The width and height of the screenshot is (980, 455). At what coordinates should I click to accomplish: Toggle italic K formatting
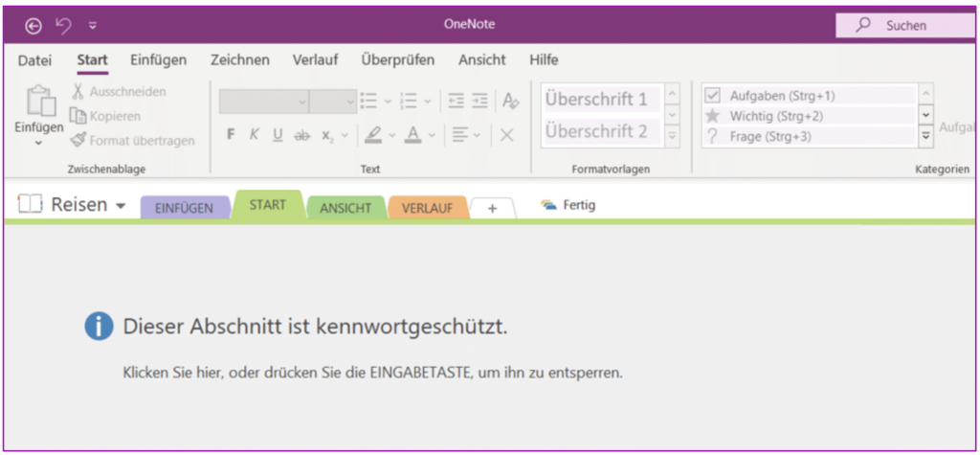(x=254, y=134)
